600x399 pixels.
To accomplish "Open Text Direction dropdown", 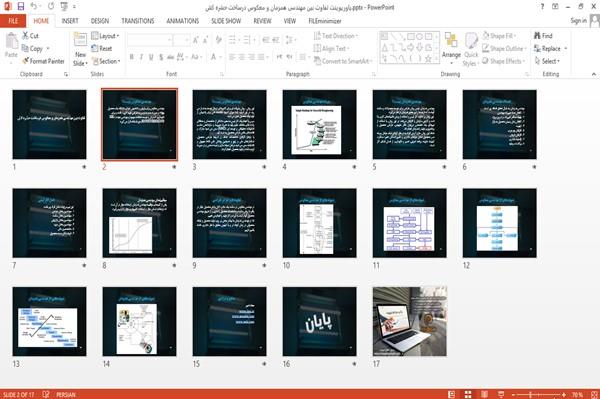I will (336, 36).
